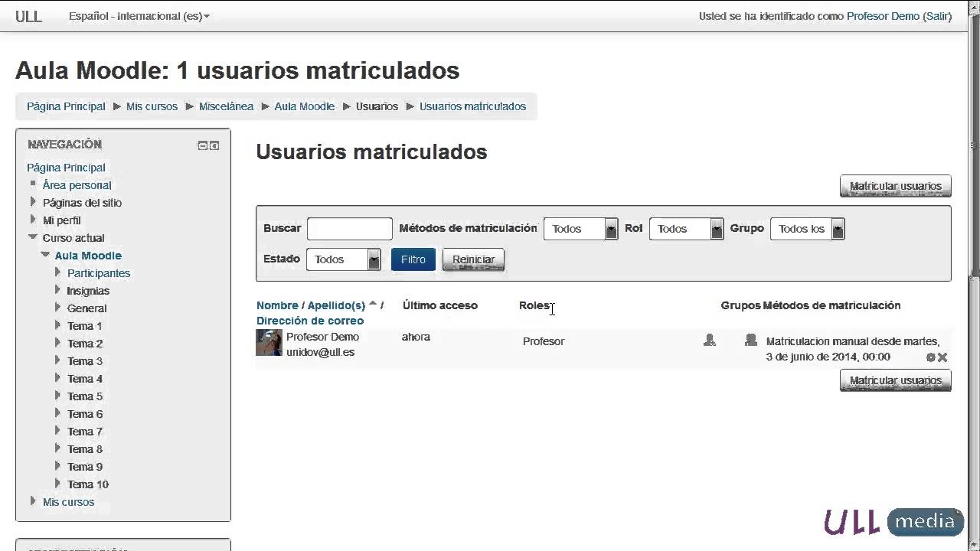Click the ascending sort arrow beside Apellido(s)
Viewport: 980px width, 551px height.
[x=373, y=304]
